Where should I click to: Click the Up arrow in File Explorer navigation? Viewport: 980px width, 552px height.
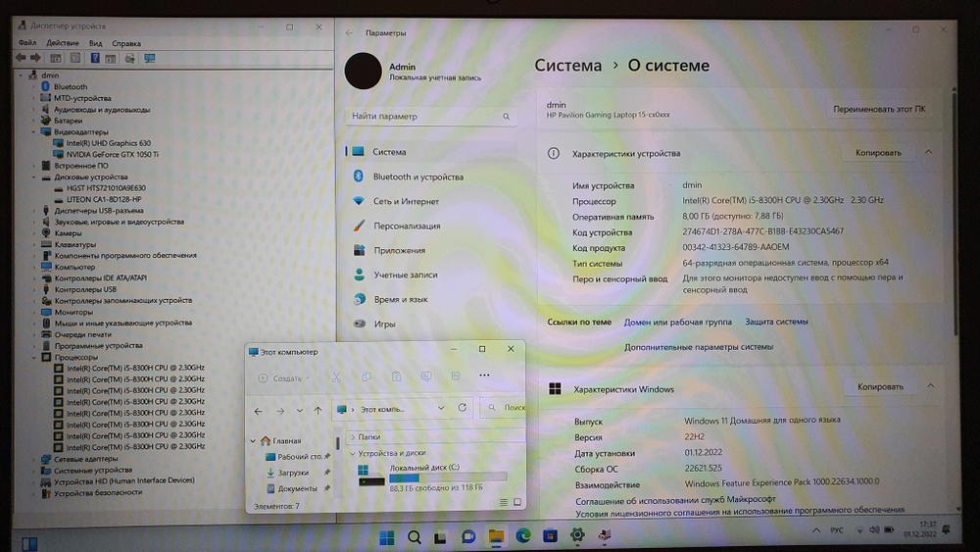tap(318, 411)
